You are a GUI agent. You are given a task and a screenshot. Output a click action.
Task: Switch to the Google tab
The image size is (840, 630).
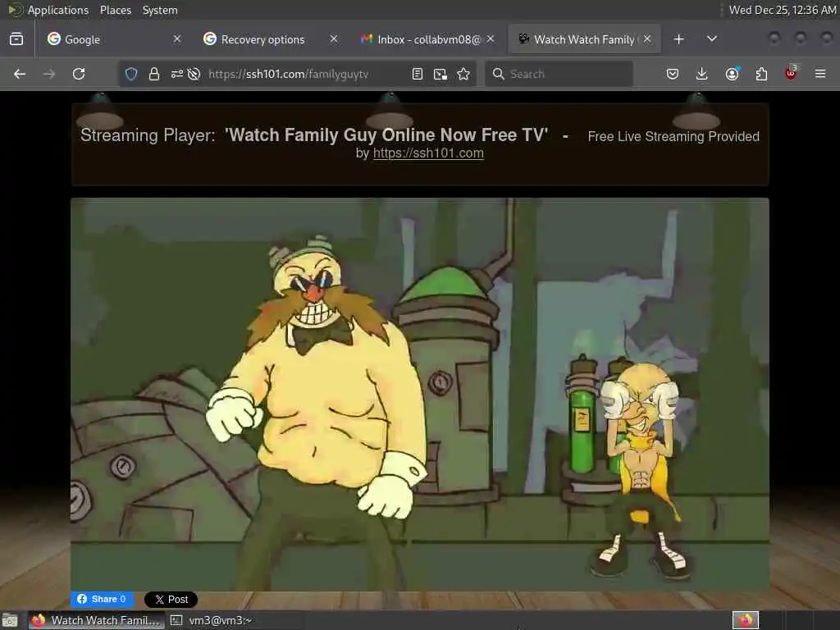point(112,39)
